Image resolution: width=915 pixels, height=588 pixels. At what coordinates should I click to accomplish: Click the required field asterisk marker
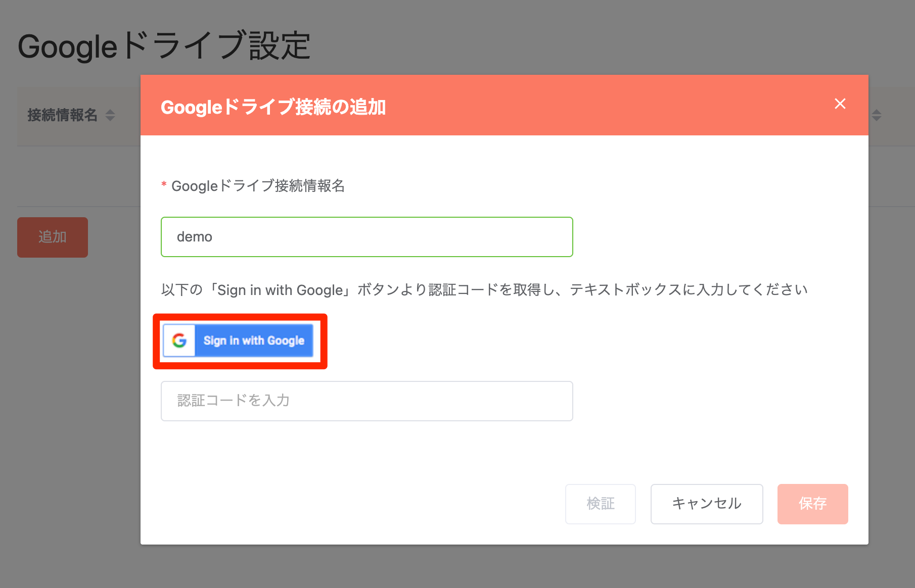(163, 186)
